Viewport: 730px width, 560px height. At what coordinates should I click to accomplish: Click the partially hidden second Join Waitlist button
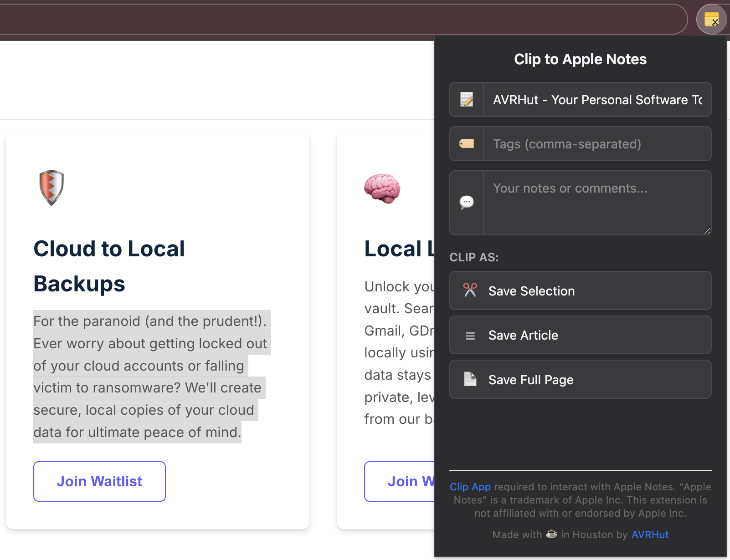(x=400, y=481)
